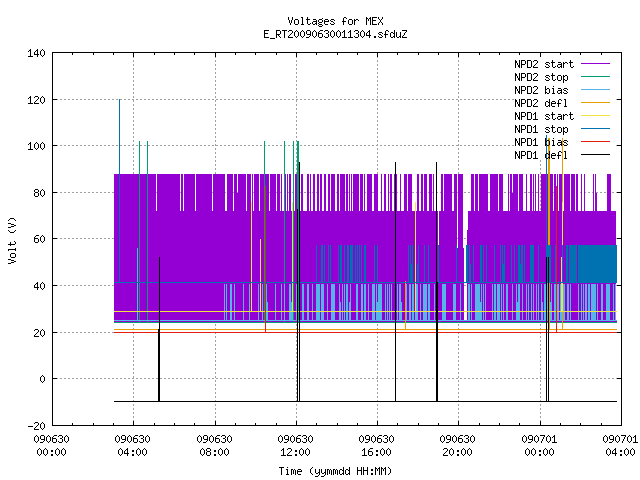Click the y-axis tick value 120
640x480 pixels.
tap(36, 100)
